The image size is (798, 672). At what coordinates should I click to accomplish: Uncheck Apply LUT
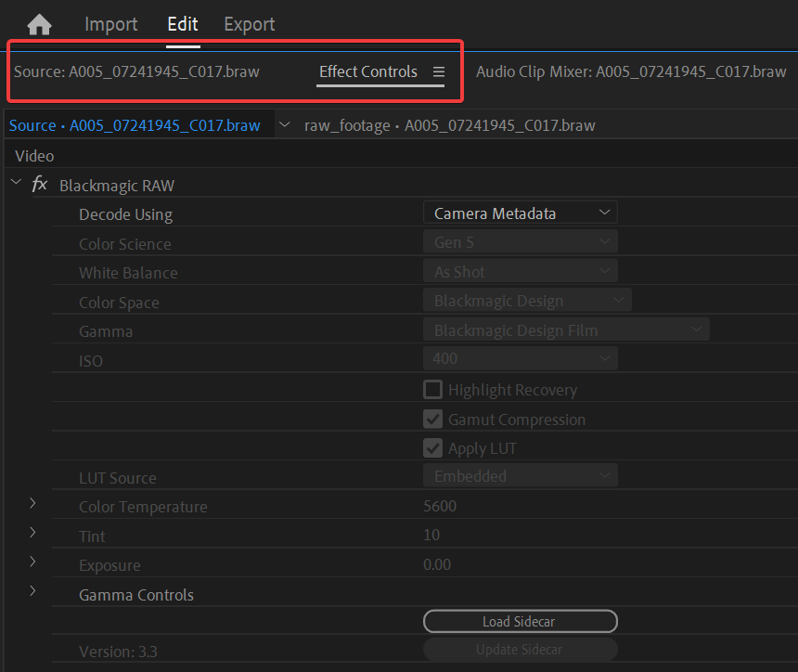pos(432,447)
